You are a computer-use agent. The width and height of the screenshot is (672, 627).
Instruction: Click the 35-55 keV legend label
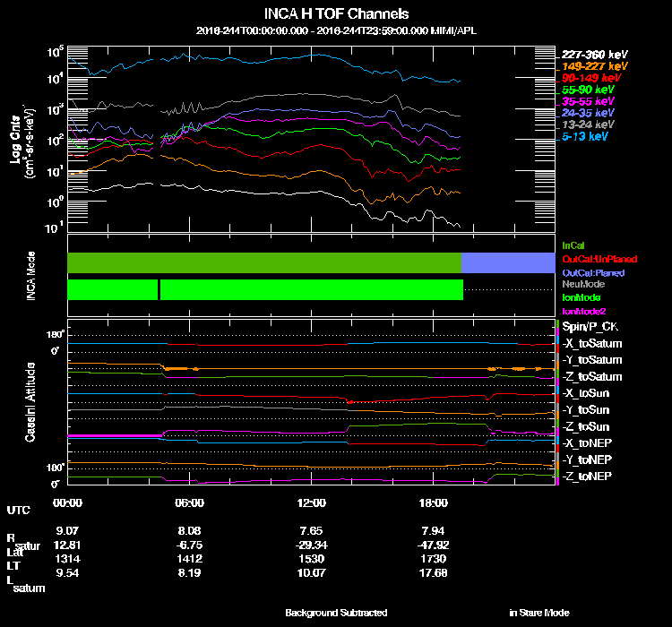[588, 101]
